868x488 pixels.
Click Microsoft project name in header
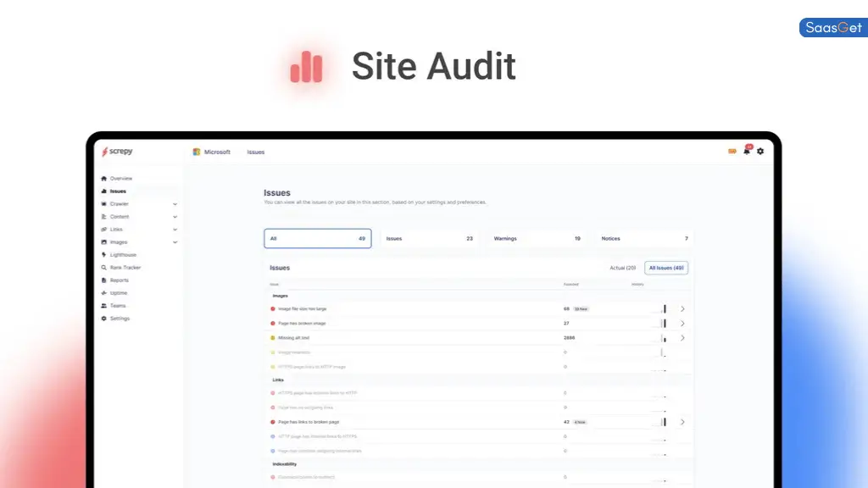pyautogui.click(x=217, y=152)
